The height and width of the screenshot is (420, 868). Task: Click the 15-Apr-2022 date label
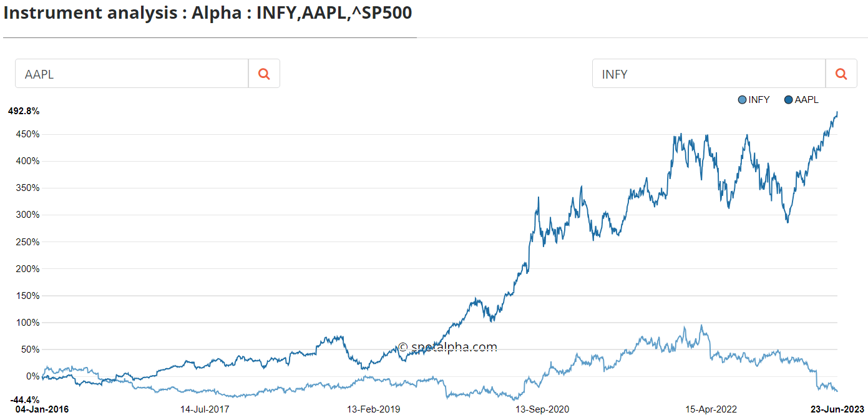coord(711,410)
